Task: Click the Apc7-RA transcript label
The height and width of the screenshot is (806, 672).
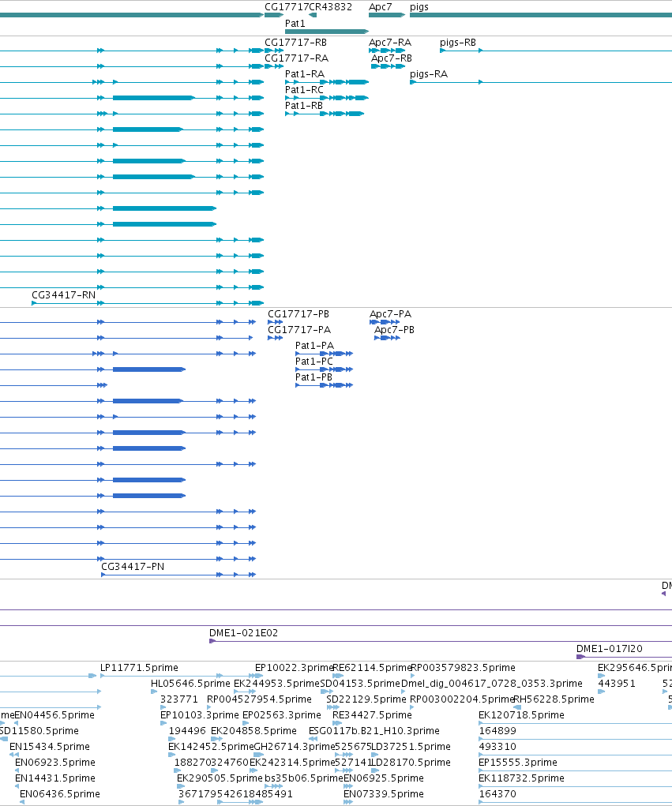Action: pyautogui.click(x=390, y=43)
